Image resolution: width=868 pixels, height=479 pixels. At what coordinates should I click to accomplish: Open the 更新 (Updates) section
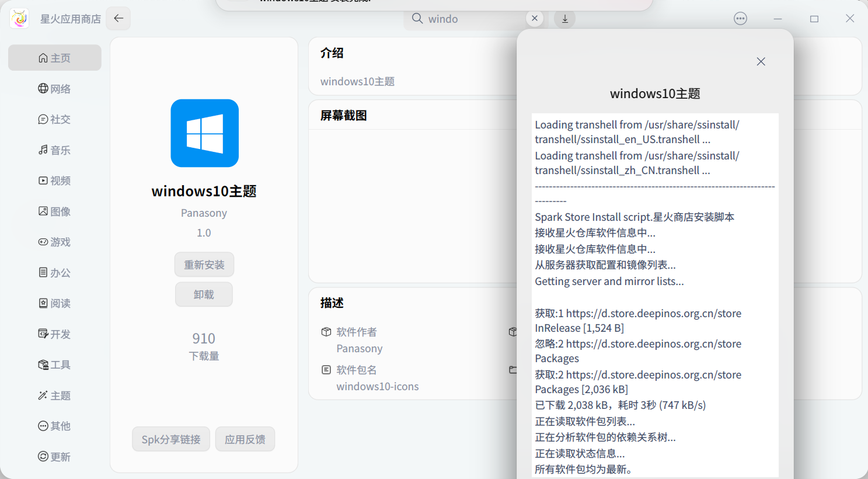coord(54,456)
